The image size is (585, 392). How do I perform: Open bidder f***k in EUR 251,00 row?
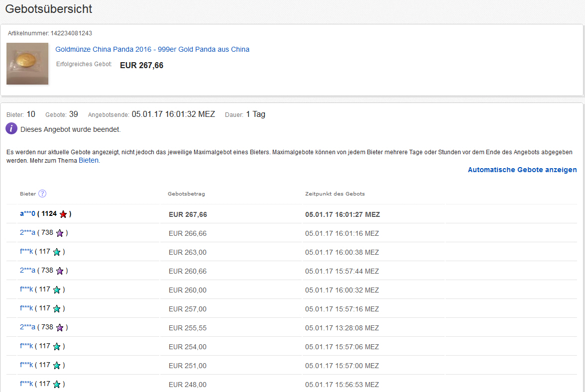26,365
